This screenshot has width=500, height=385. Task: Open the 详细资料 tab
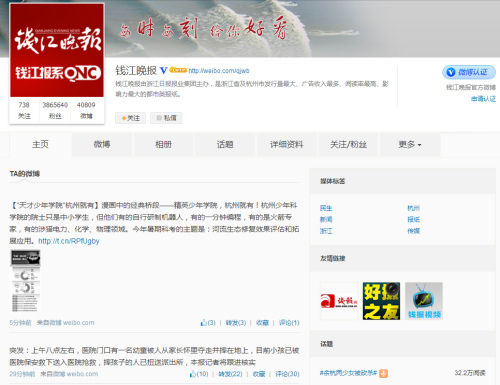click(x=287, y=145)
